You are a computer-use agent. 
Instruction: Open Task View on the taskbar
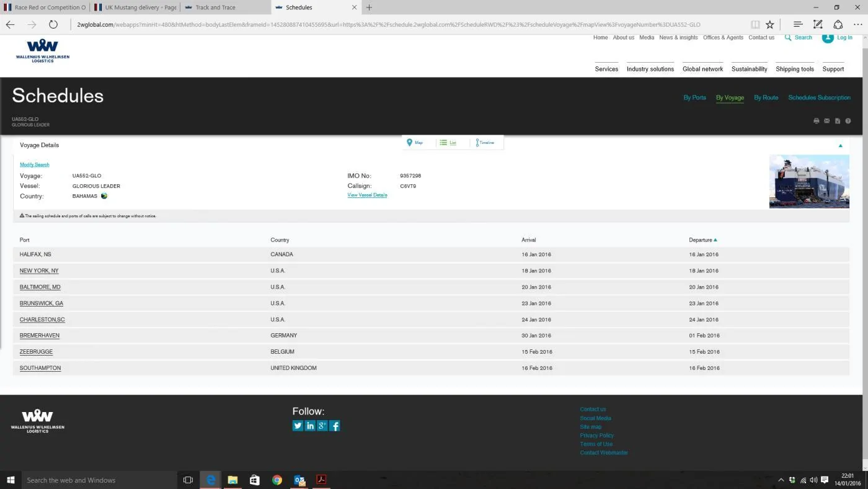point(188,480)
